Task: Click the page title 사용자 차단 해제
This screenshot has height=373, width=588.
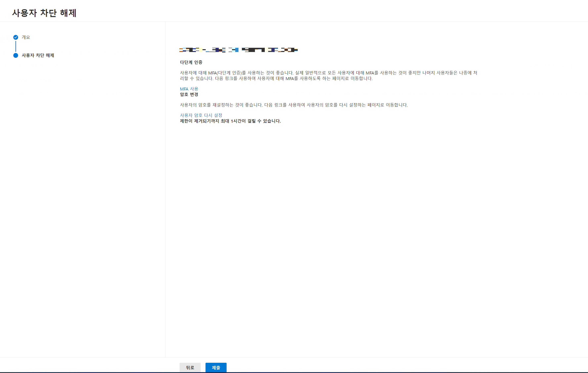Action: [44, 13]
